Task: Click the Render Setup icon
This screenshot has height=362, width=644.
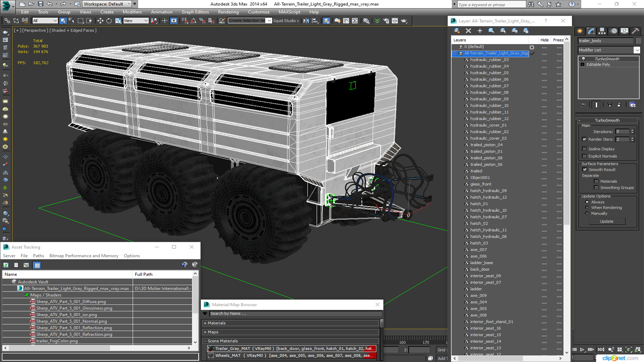Action: tap(386, 21)
